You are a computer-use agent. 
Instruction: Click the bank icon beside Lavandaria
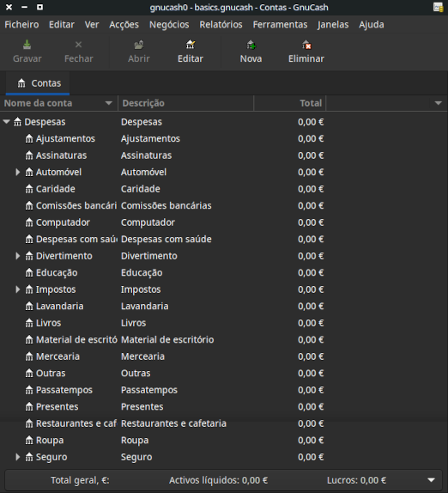pyautogui.click(x=29, y=307)
